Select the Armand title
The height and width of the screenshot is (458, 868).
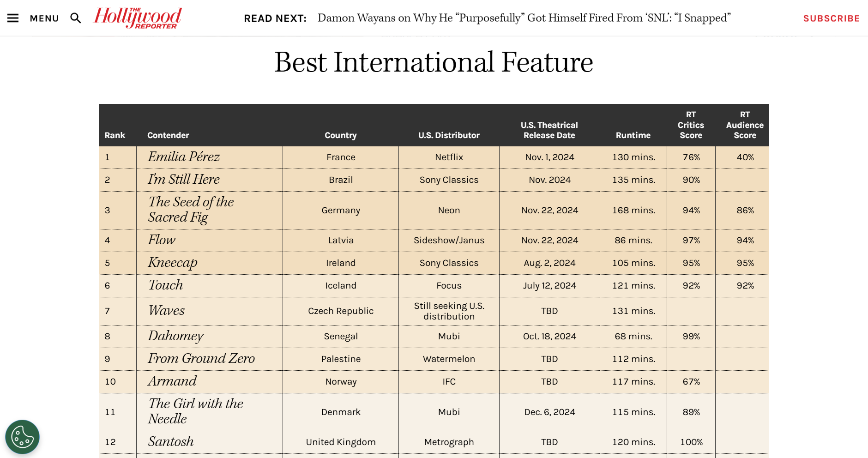[172, 381]
